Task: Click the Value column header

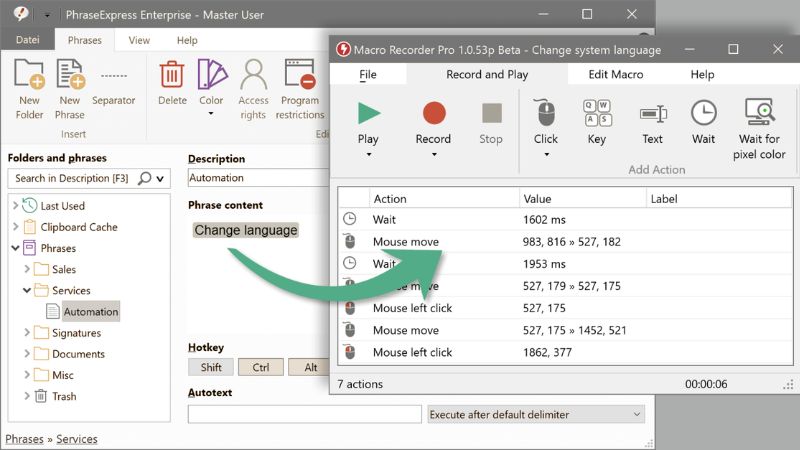Action: (583, 198)
